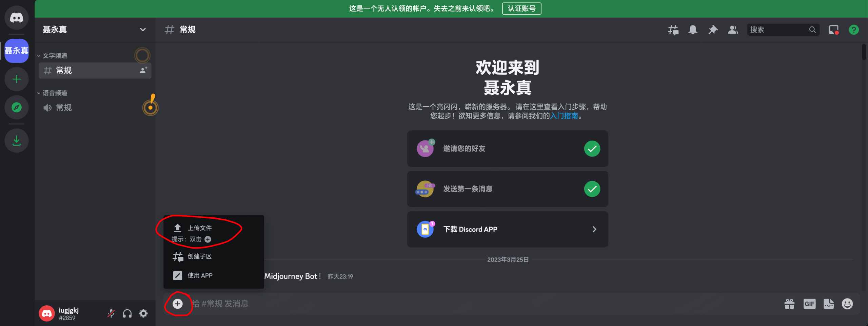Click the plus attachment button in message bar
The width and height of the screenshot is (868, 326).
[178, 304]
